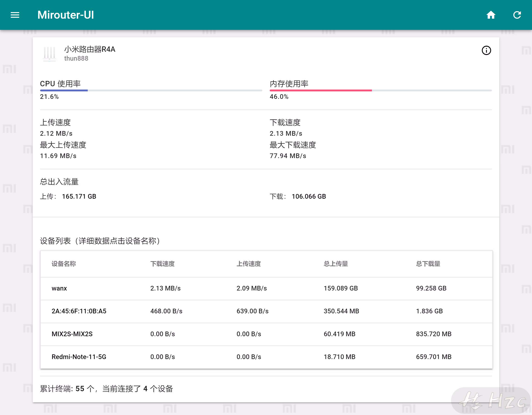Open device 2A:45:6F:11:0B:A5 details
The height and width of the screenshot is (415, 532).
[79, 311]
